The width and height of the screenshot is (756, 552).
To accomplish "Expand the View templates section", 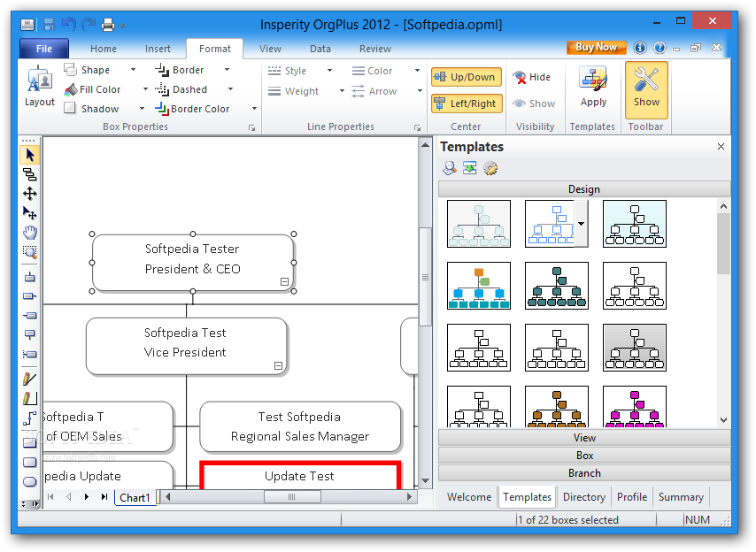I will pyautogui.click(x=584, y=437).
